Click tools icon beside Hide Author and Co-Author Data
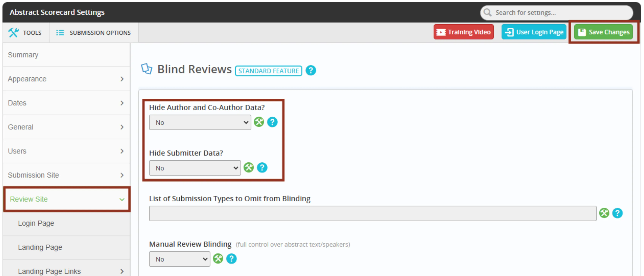644x276 pixels. 259,122
